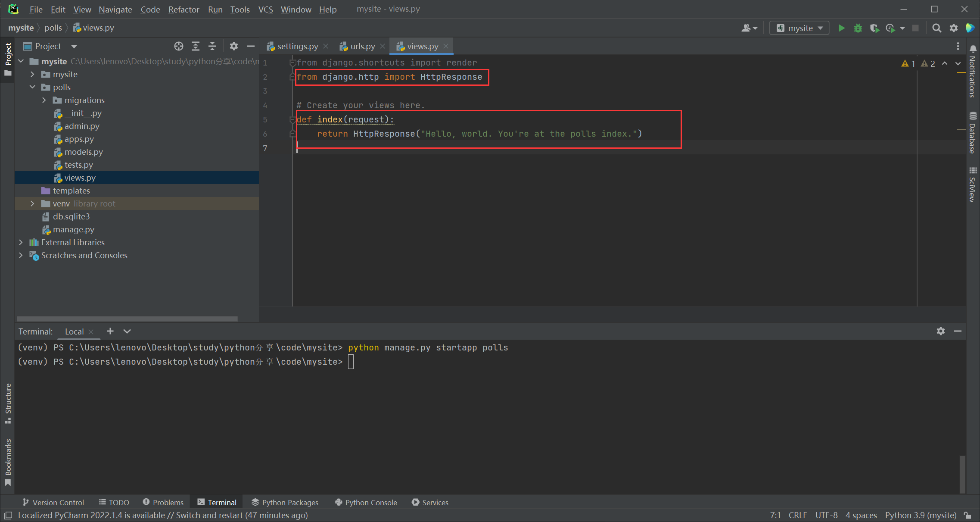This screenshot has height=522, width=980.
Task: Collapse the mysite root folder
Action: point(21,61)
